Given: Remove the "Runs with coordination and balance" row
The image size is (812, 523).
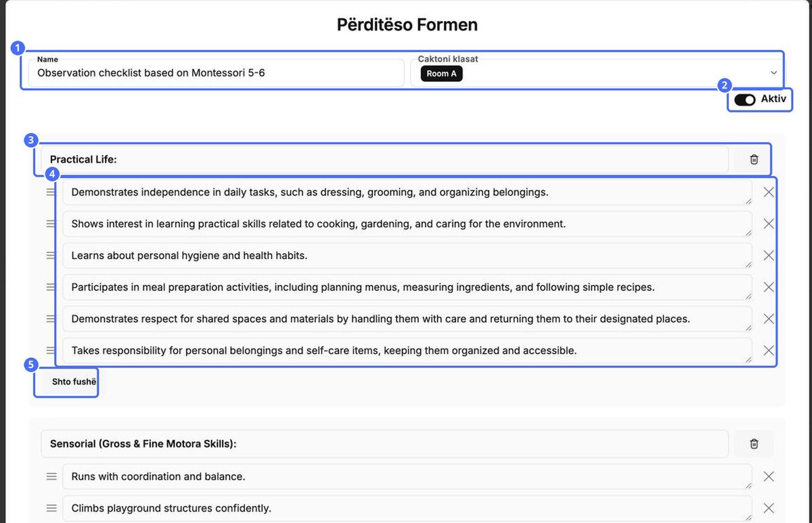Looking at the screenshot, I should pos(769,477).
